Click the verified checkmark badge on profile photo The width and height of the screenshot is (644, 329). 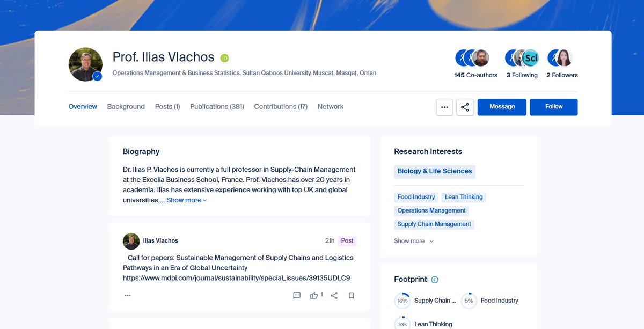pos(97,76)
